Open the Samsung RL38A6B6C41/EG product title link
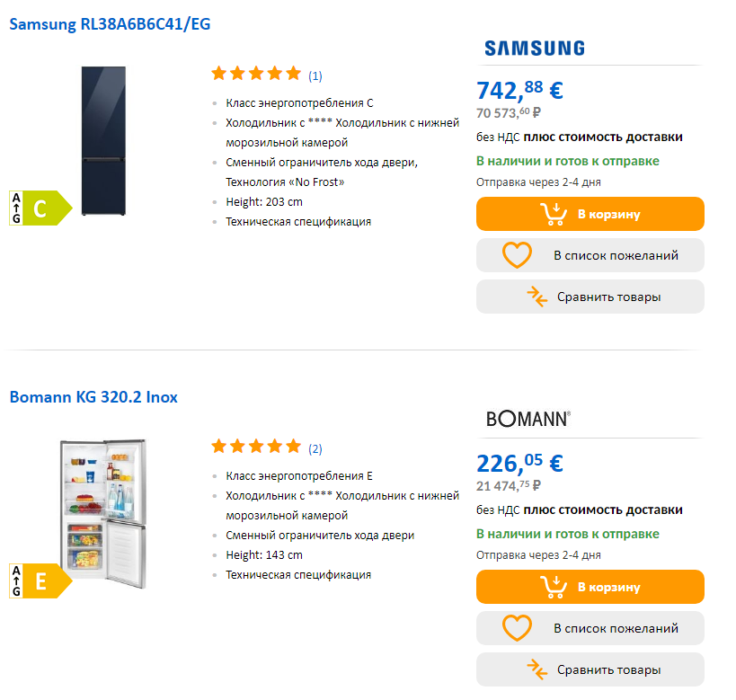This screenshot has width=736, height=700. 110,24
